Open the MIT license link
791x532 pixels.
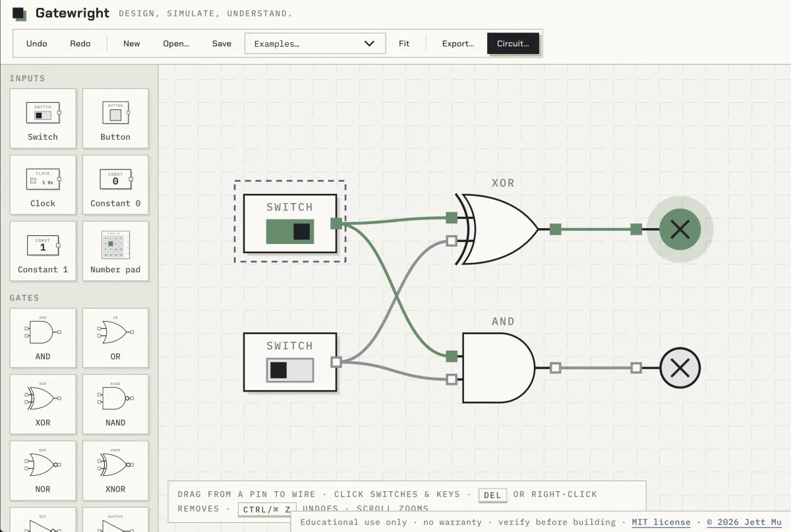click(661, 522)
